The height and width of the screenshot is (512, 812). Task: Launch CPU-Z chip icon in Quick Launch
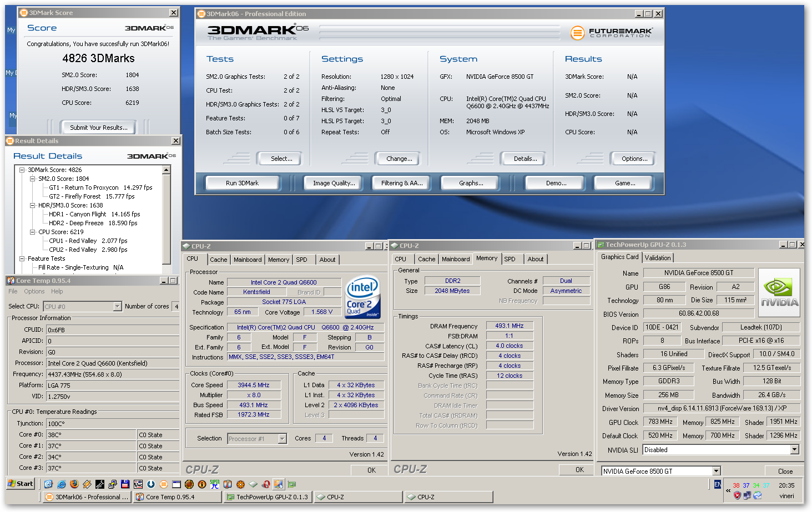(x=253, y=484)
